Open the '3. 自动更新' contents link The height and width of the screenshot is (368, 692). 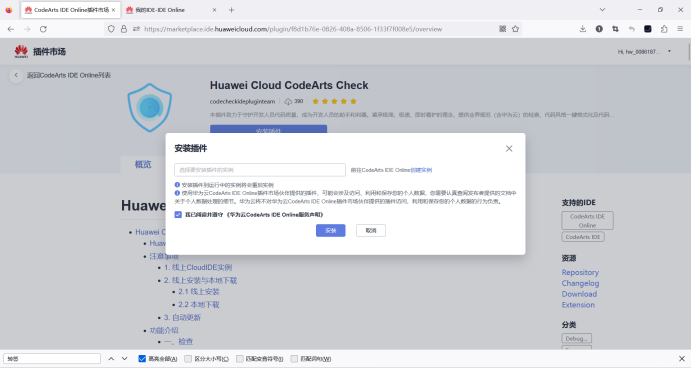click(x=182, y=318)
